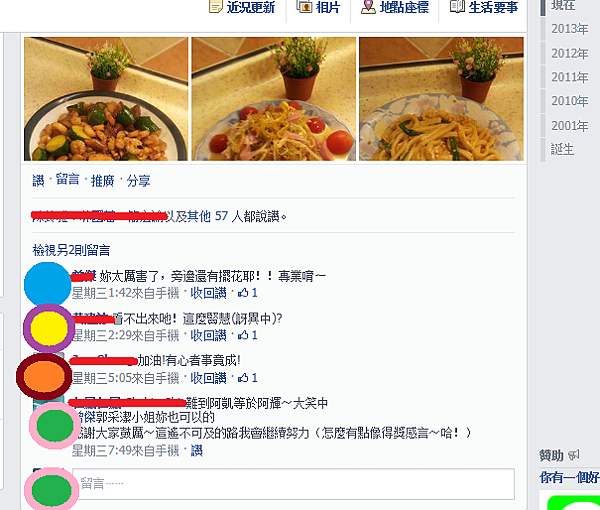
Task: Click thumbs-up count on the 1:42 comment
Action: pos(248,293)
